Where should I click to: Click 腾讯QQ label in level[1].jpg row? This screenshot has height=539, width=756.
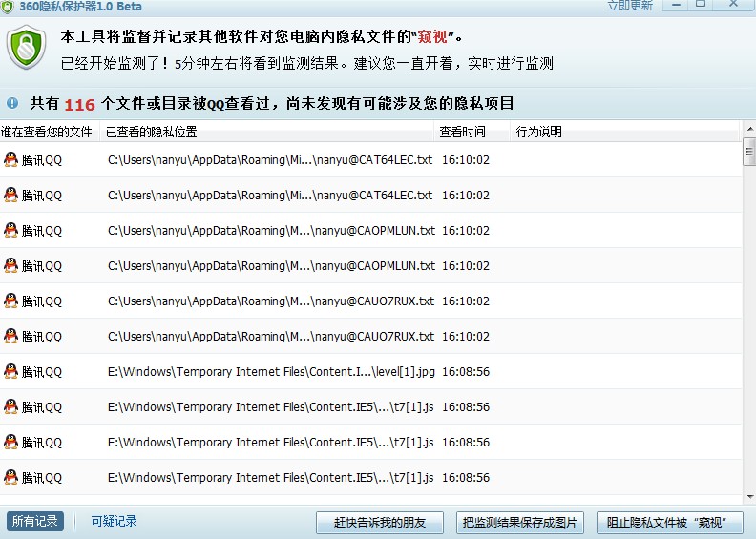point(42,372)
